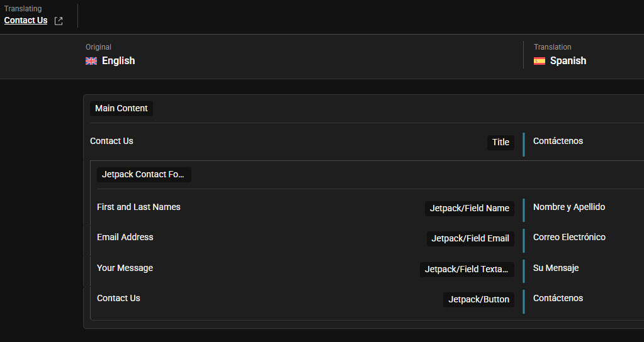Click the Spanish flag icon
The image size is (644, 342).
click(x=539, y=61)
